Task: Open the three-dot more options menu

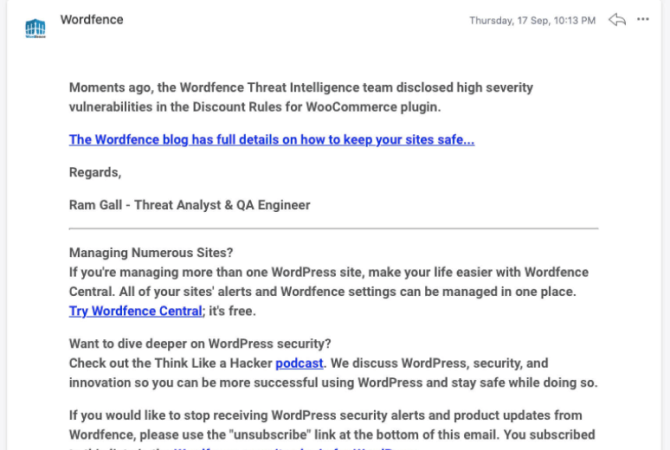Action: coord(643,19)
